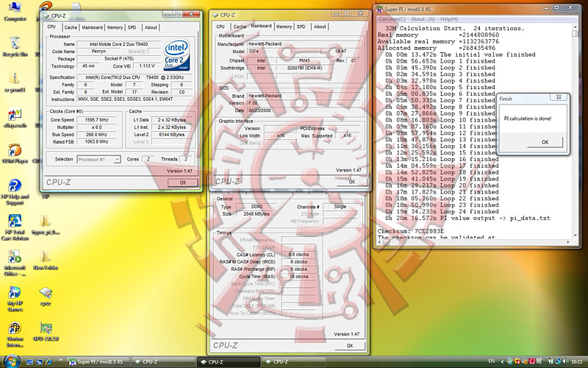This screenshot has width=588, height=368.
Task: Open HP Help and Support shortcut
Action: coord(15,192)
